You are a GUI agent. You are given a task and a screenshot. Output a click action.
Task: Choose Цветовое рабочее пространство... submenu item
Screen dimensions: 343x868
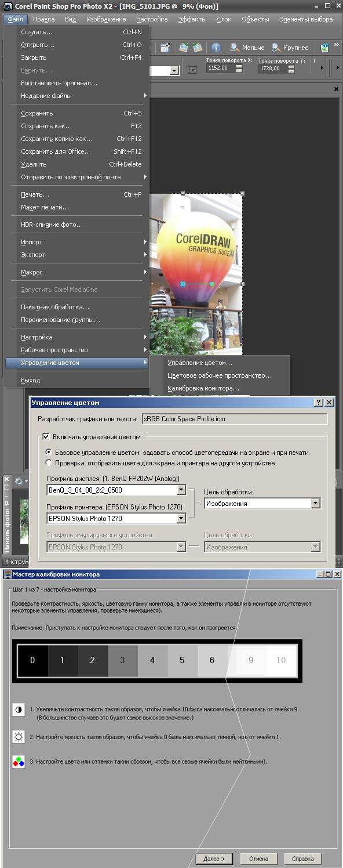[219, 375]
